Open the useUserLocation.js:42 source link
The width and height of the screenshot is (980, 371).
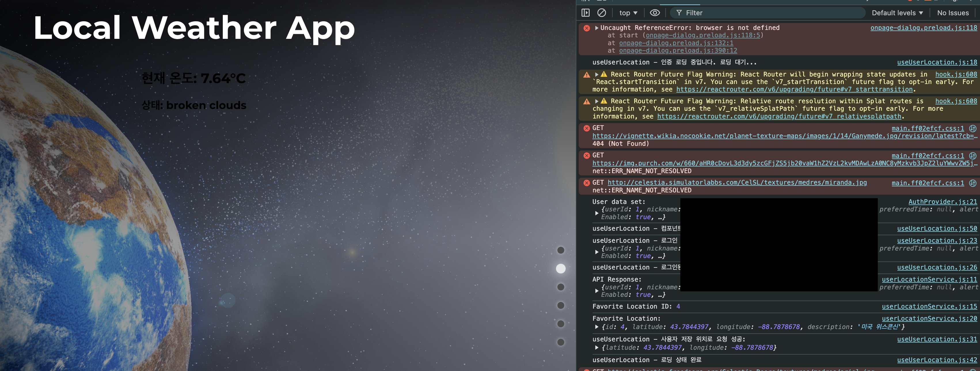click(x=937, y=360)
